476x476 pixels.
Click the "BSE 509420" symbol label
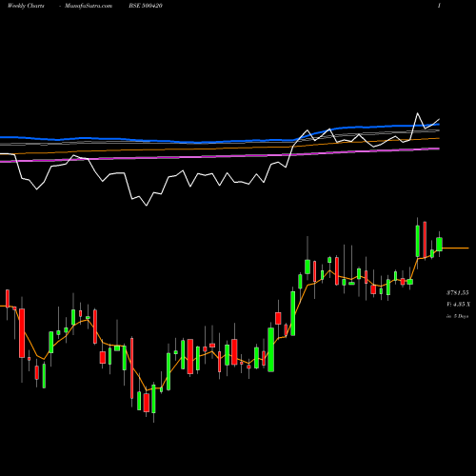146,6
